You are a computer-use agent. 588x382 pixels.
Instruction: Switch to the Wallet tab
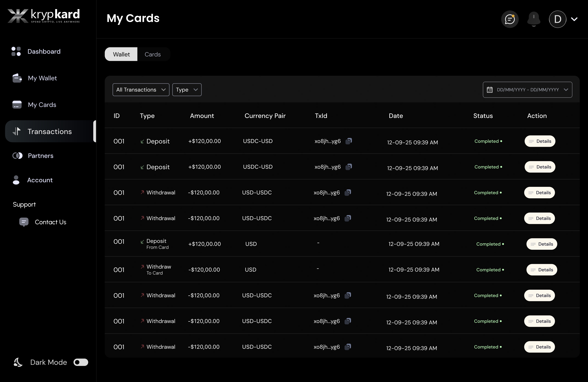coord(121,54)
